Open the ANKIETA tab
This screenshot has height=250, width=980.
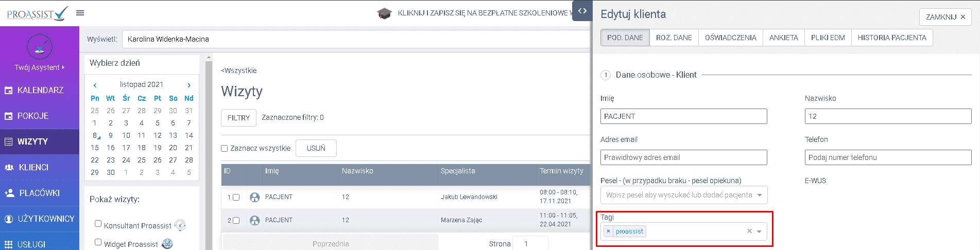(783, 38)
